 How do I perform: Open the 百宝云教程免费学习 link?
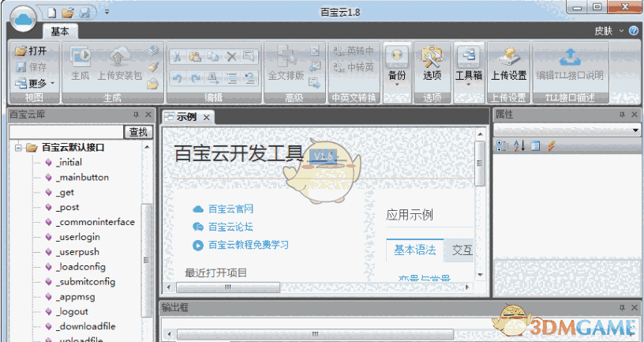click(248, 245)
